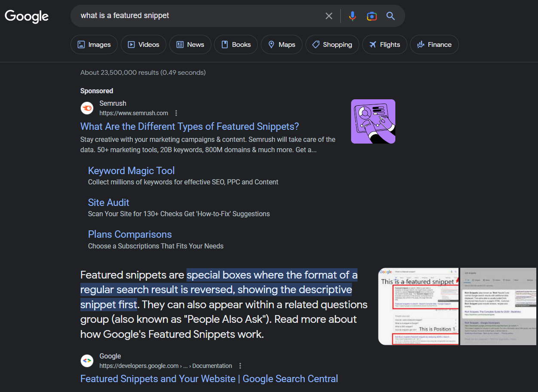
Task: Click the Semrush favicon
Action: pos(87,108)
